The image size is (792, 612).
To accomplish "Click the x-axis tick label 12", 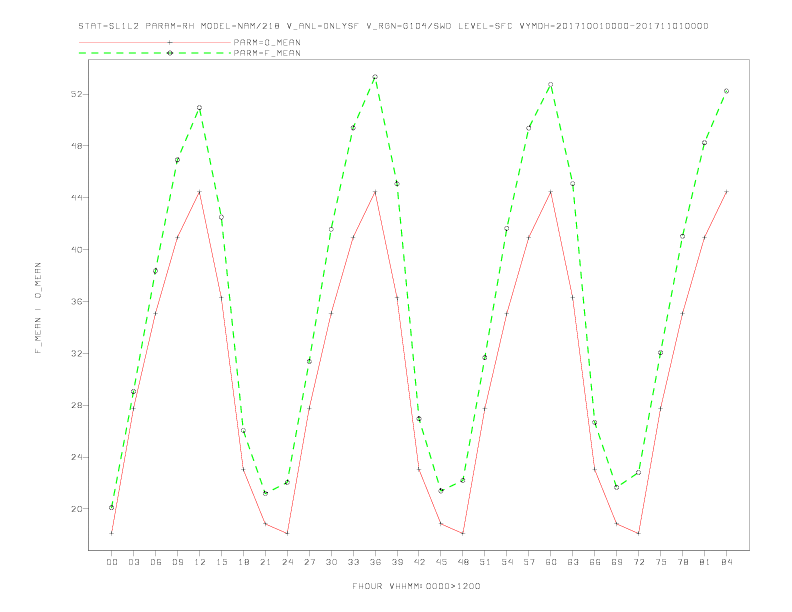I will point(200,562).
